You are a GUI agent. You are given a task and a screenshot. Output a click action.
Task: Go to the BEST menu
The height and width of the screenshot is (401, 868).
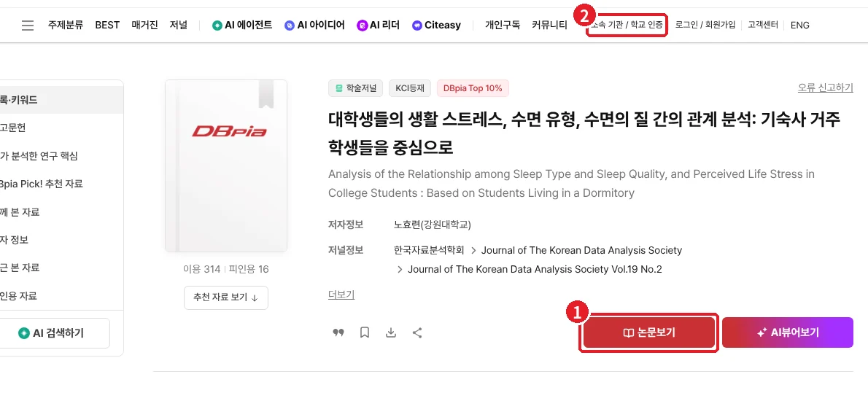point(107,25)
